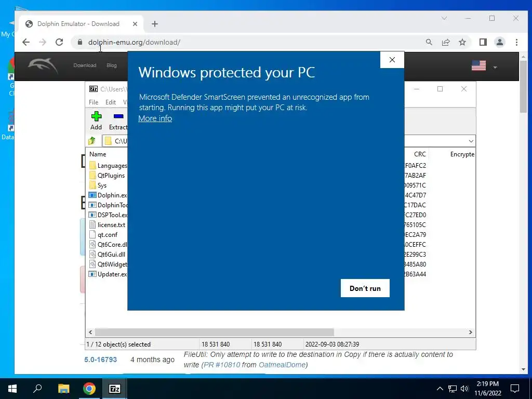
Task: Open the OatmealDome author link
Action: [282, 365]
